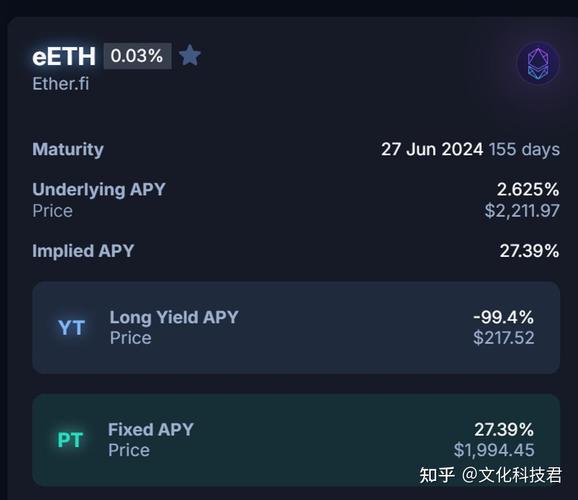The width and height of the screenshot is (578, 500).
Task: Select the Implied APY label
Action: [83, 251]
